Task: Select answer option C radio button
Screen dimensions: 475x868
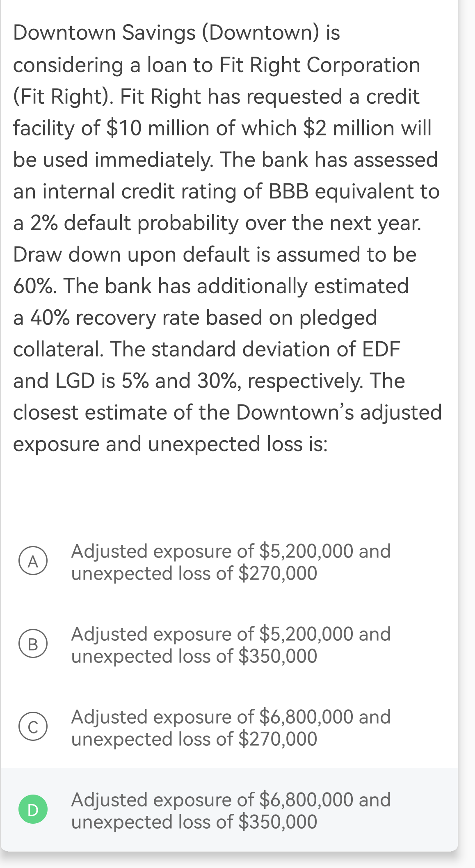Action: (x=33, y=726)
